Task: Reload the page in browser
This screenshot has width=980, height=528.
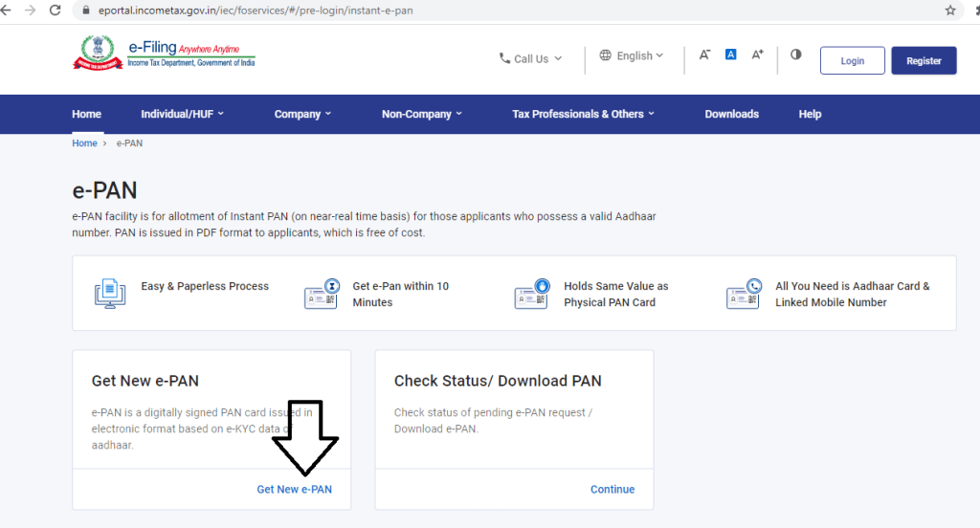Action: point(55,11)
